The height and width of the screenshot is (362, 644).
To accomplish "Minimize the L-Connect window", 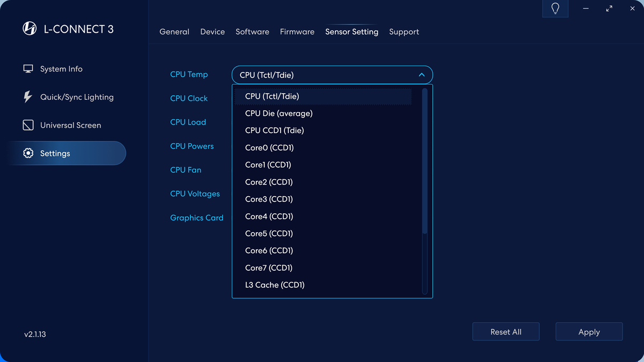I will (585, 9).
